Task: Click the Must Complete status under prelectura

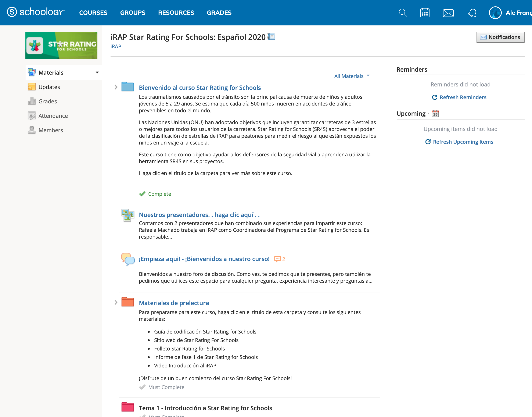Action: 166,387
